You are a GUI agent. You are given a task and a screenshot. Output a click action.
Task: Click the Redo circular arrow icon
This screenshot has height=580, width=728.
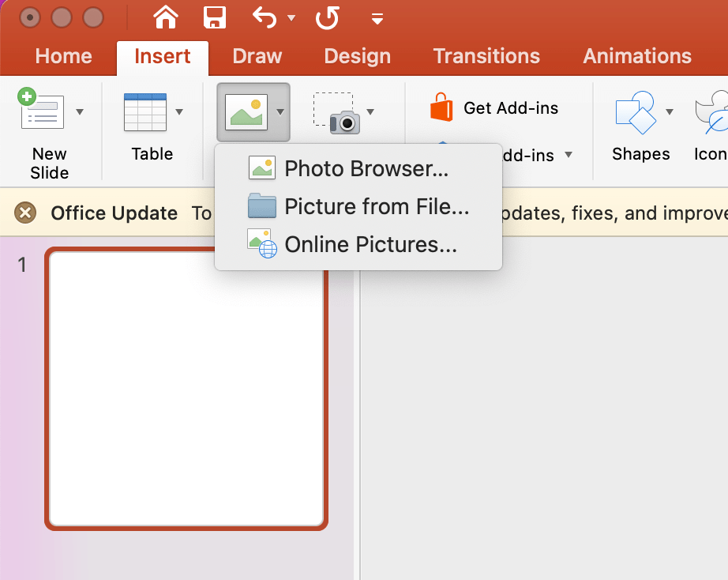327,17
